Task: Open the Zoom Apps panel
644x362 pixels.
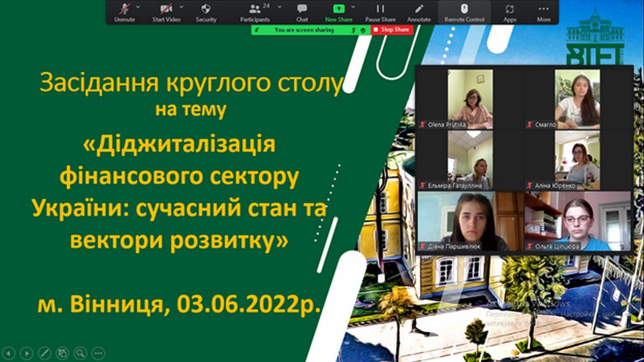Action: 510,12
